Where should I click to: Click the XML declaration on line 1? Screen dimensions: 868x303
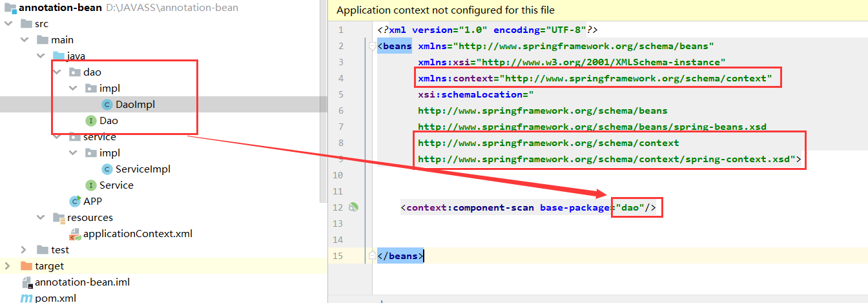tap(488, 30)
